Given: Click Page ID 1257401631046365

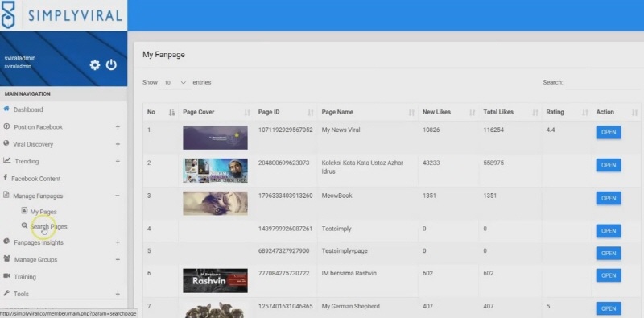Looking at the screenshot, I should (x=286, y=306).
